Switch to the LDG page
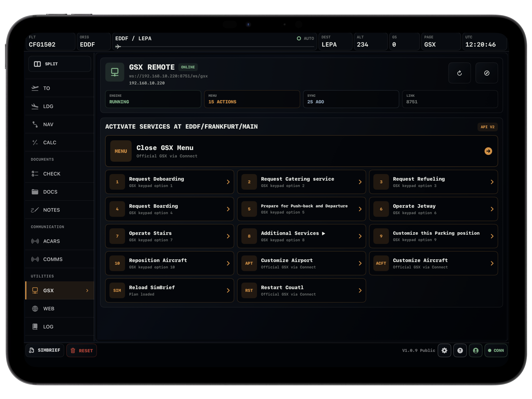Image resolution: width=532 pixels, height=399 pixels. pyautogui.click(x=60, y=106)
